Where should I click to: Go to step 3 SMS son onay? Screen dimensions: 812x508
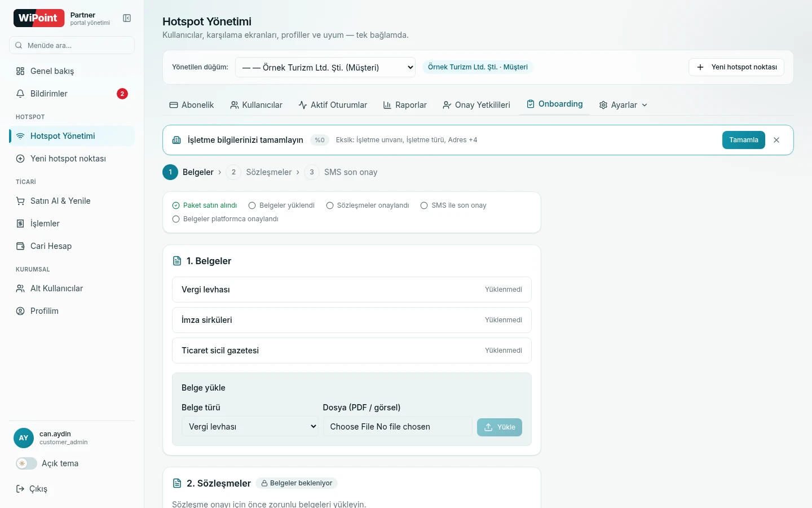click(341, 172)
